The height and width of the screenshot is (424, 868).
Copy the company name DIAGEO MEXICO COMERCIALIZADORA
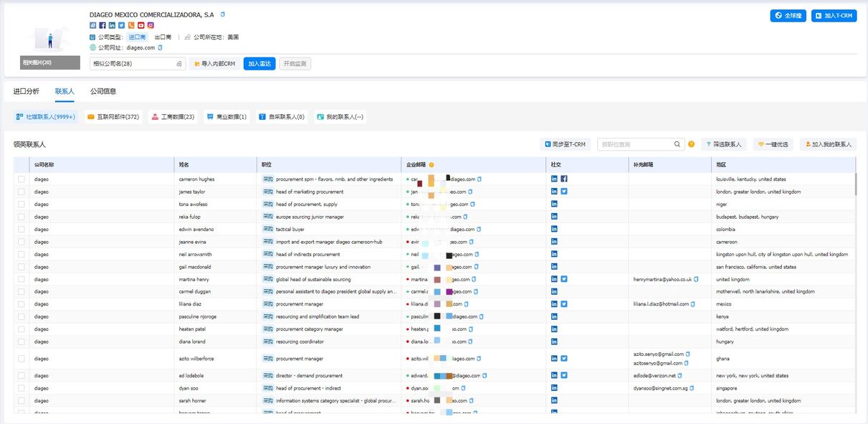[223, 14]
